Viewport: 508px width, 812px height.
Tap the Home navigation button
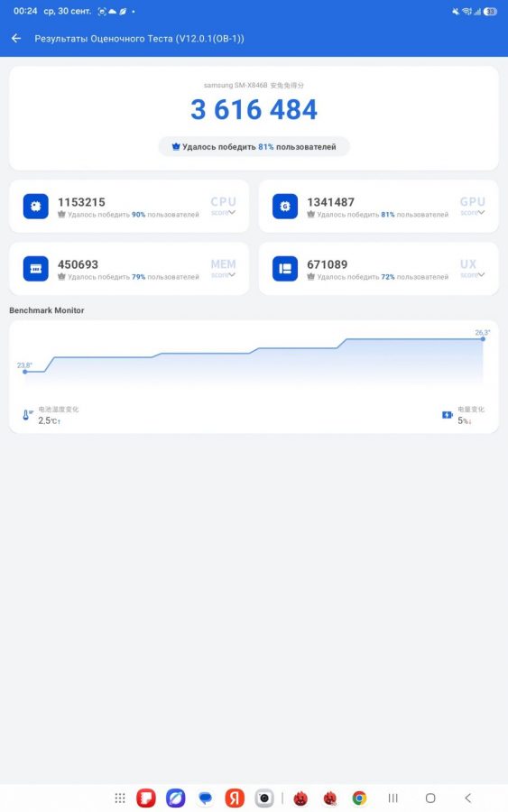coord(430,798)
